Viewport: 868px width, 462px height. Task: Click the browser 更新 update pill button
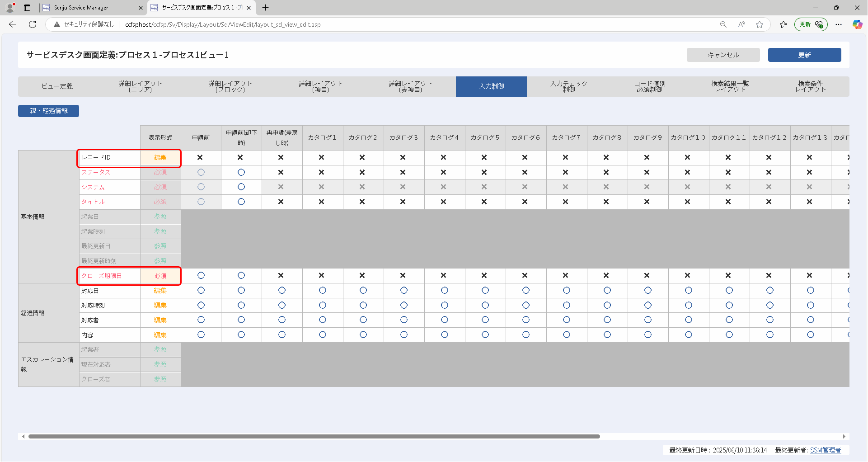pyautogui.click(x=811, y=24)
